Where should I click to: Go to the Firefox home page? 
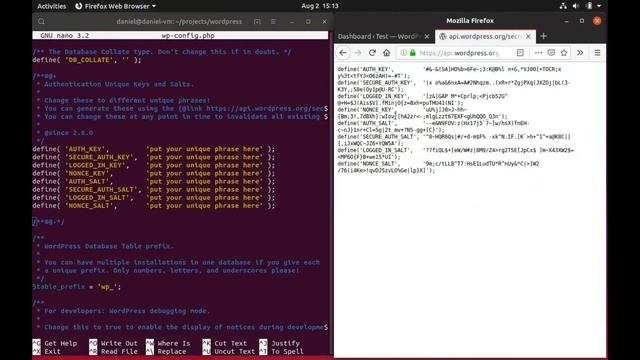[x=387, y=53]
